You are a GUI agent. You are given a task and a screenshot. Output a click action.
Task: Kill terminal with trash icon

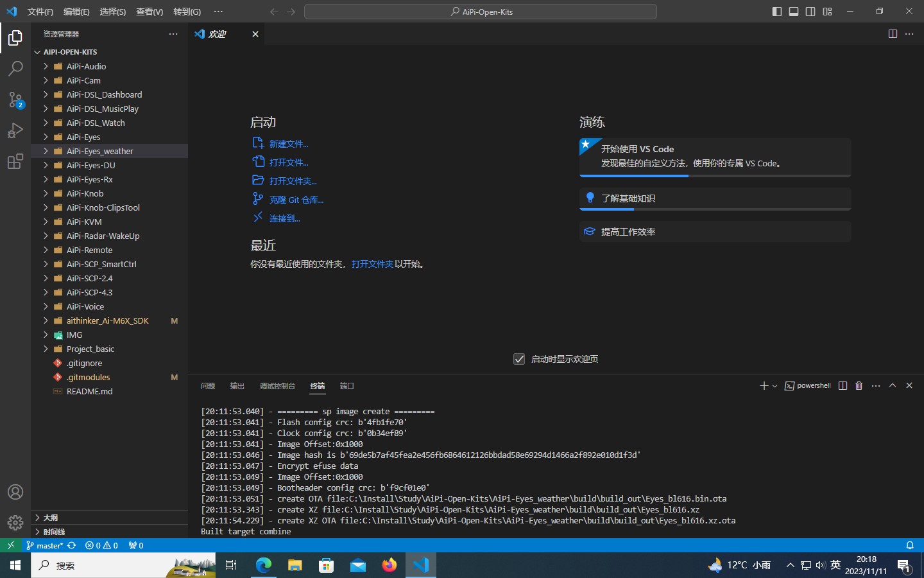pos(859,385)
